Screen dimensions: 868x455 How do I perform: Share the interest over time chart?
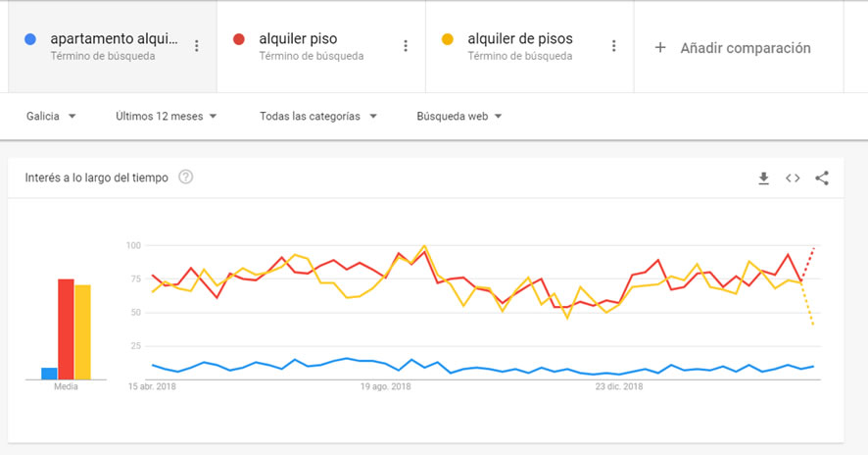pyautogui.click(x=822, y=177)
